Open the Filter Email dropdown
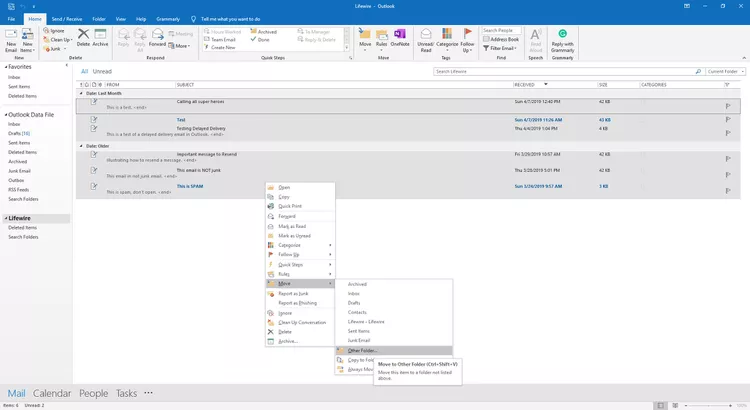Screen dimensions: 750x410 point(500,48)
